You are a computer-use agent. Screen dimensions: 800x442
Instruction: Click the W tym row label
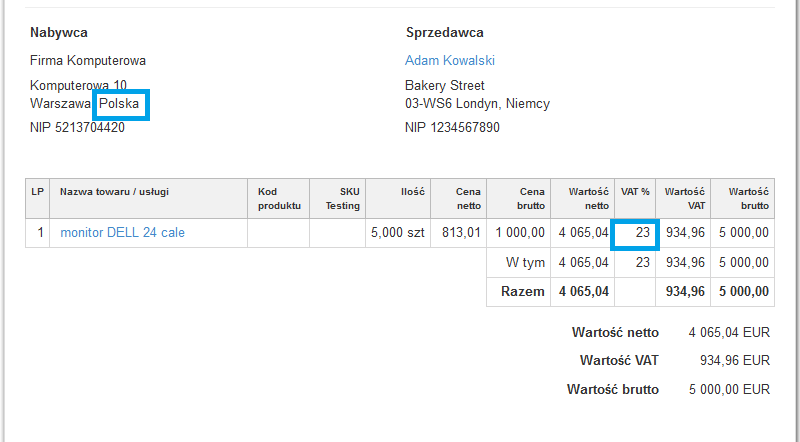coord(527,262)
